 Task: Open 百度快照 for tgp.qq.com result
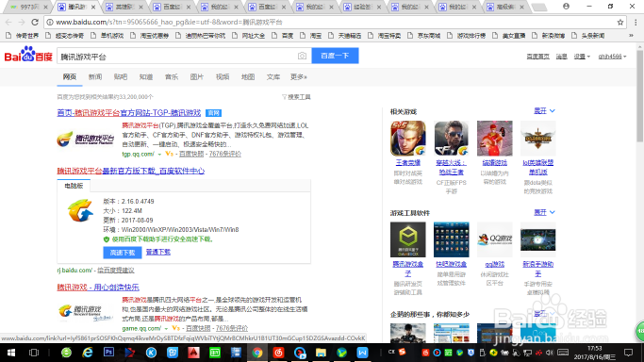click(x=191, y=154)
